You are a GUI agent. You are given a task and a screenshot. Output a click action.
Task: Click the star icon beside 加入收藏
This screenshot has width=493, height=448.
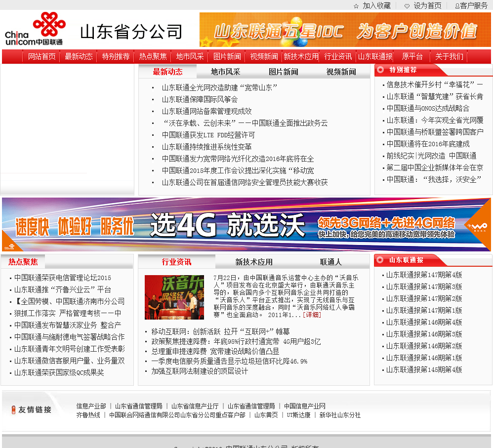click(356, 6)
